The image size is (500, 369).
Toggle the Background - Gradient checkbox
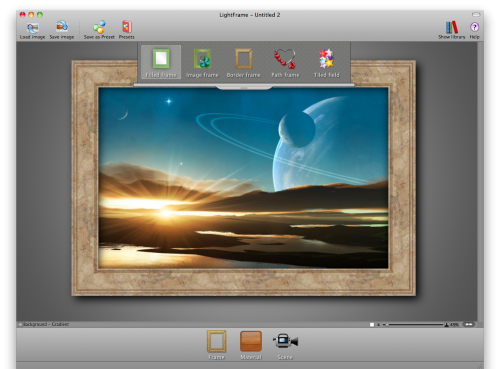[x=20, y=324]
